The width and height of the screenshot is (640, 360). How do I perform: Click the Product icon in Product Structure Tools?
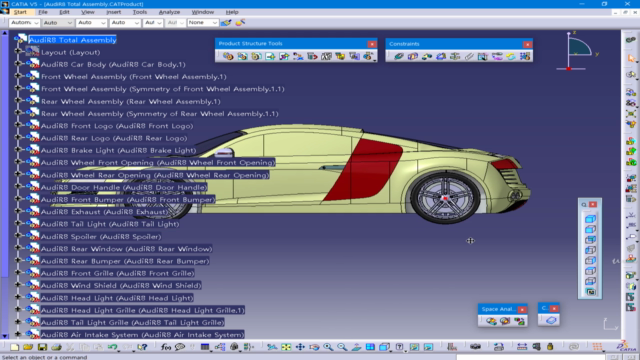click(x=242, y=56)
